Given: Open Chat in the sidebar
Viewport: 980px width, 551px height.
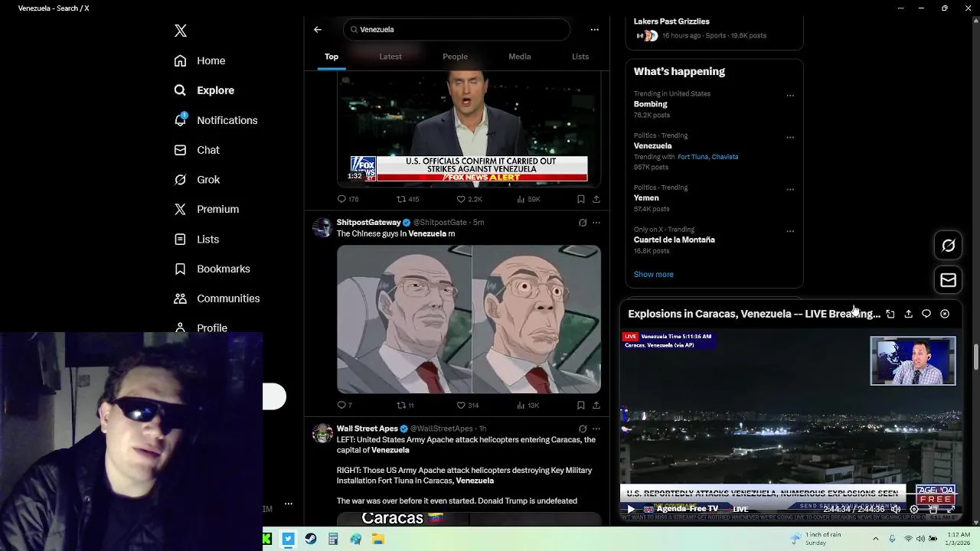Looking at the screenshot, I should point(197,150).
